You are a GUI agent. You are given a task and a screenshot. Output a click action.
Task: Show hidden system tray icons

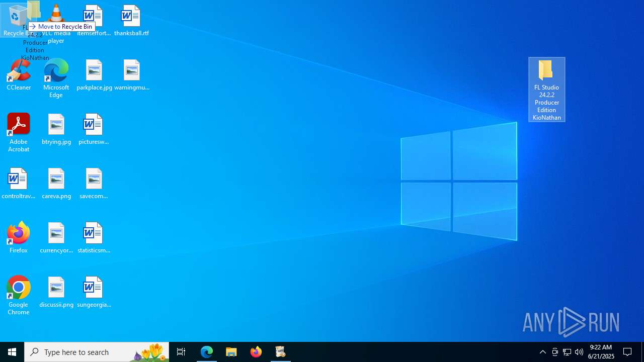[543, 352]
